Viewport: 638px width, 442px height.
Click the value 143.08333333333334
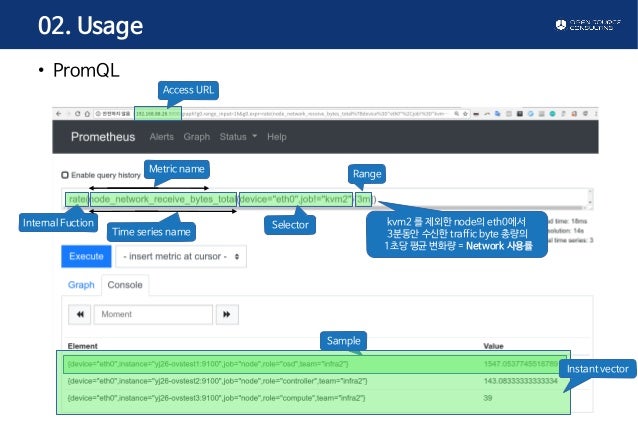[520, 381]
